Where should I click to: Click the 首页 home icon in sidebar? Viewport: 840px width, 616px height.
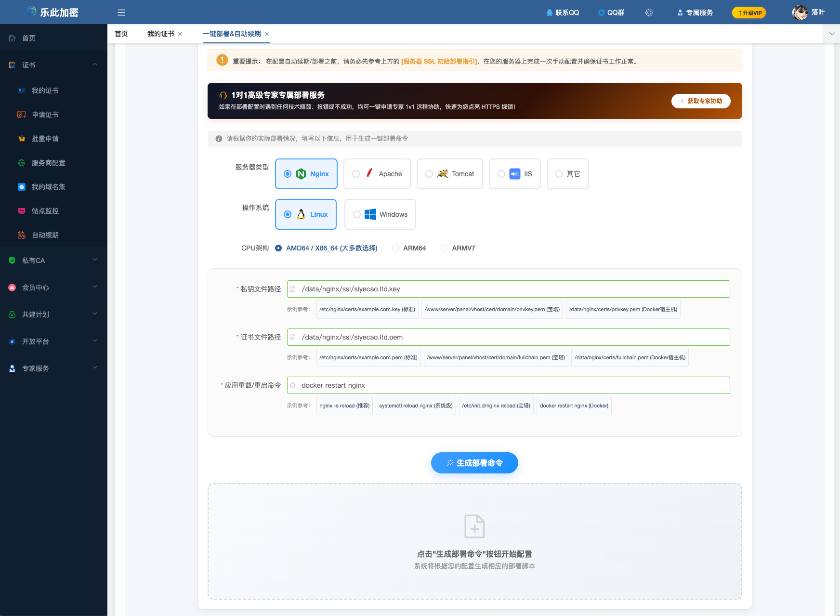pos(12,38)
